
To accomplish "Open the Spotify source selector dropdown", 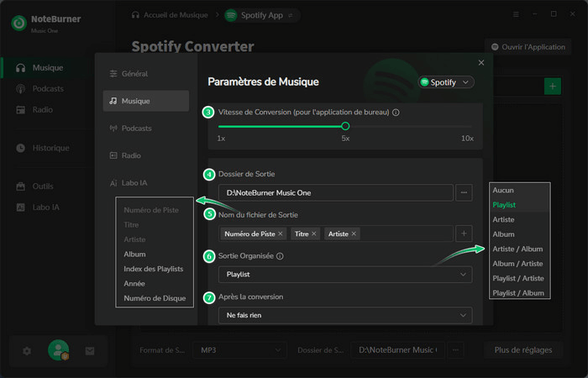I will [447, 82].
